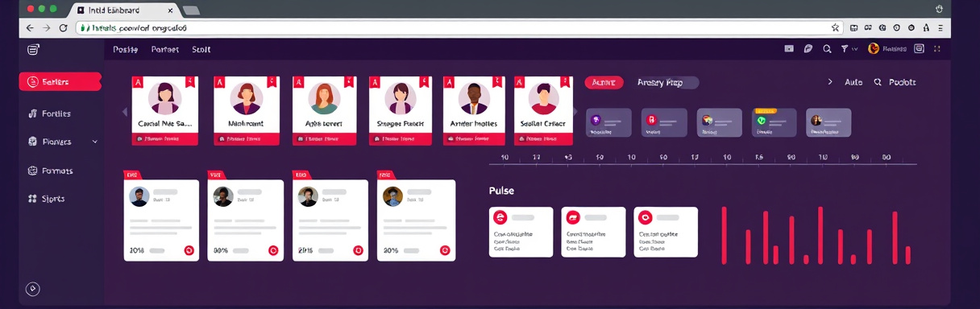This screenshot has width=980, height=309.
Task: Switch to the 'Stolt' top tab
Action: (201, 49)
